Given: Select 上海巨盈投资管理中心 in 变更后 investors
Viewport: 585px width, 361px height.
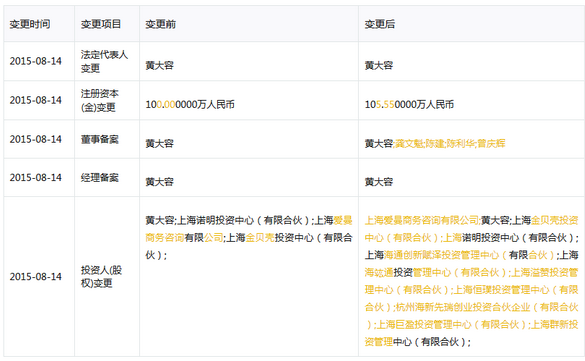Looking at the screenshot, I should coord(424,324).
